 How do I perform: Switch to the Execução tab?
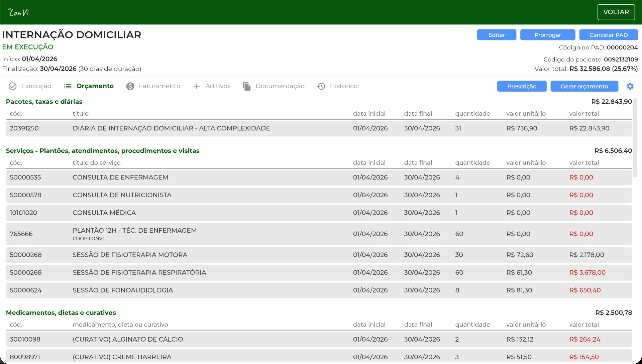pyautogui.click(x=30, y=86)
